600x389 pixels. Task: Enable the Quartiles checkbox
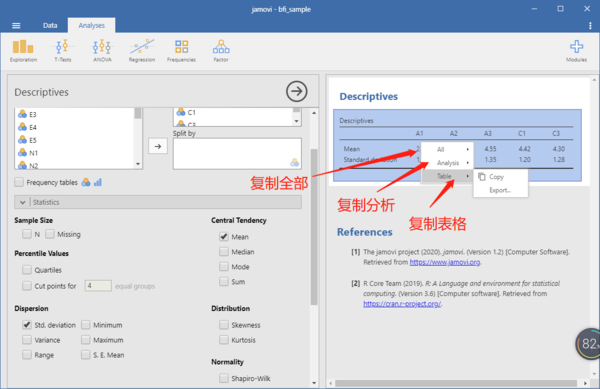tap(27, 270)
